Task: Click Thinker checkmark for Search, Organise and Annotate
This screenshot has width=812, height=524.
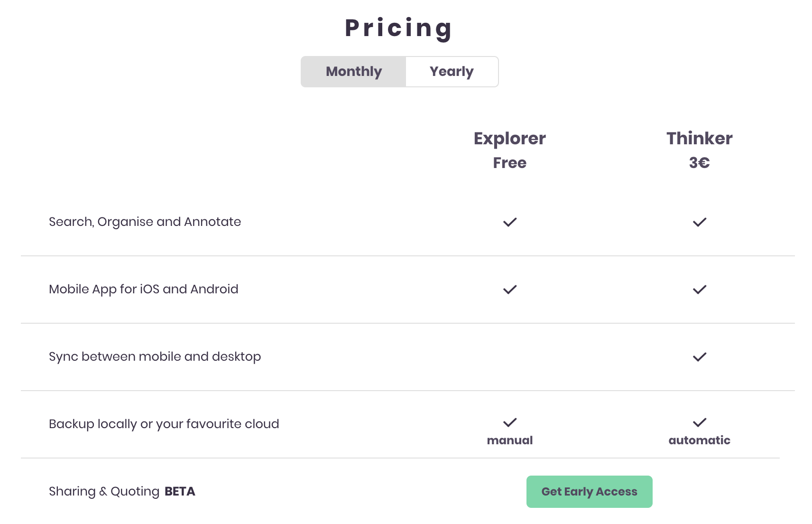Action: [x=699, y=222]
